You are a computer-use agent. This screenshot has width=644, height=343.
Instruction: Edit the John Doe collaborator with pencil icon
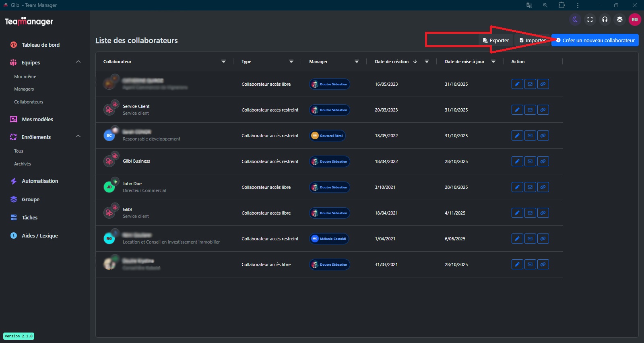click(x=517, y=187)
